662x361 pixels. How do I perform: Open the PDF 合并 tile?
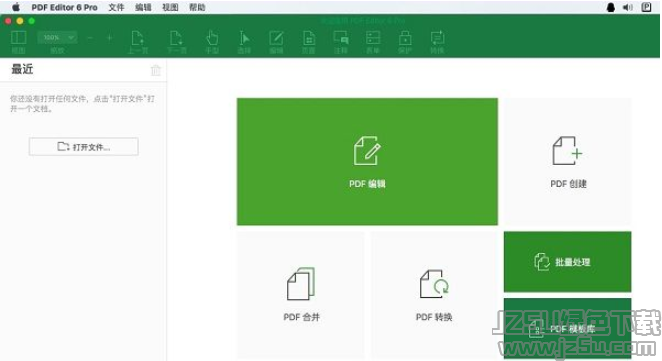pyautogui.click(x=301, y=295)
